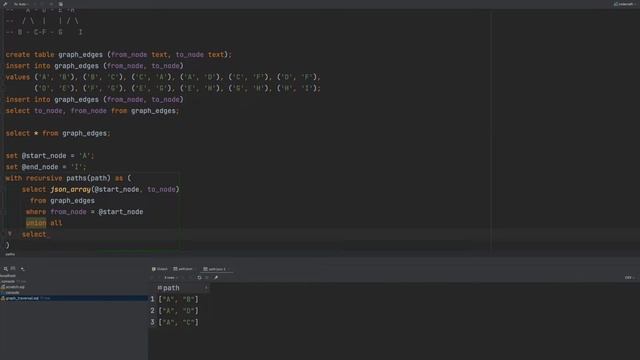Click the 'create table graph_edges' statement
640x360 pixels.
pyautogui.click(x=118, y=54)
